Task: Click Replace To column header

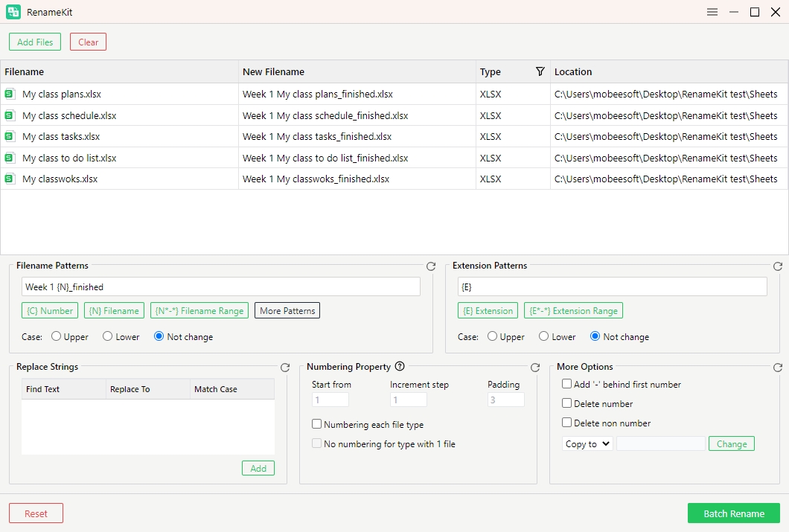Action: pyautogui.click(x=148, y=389)
